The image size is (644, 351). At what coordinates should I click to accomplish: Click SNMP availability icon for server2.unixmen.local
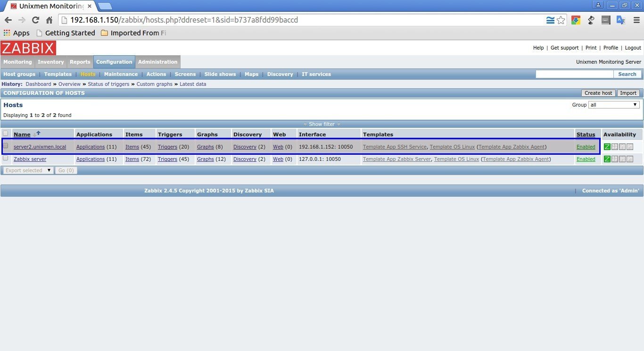(x=615, y=147)
